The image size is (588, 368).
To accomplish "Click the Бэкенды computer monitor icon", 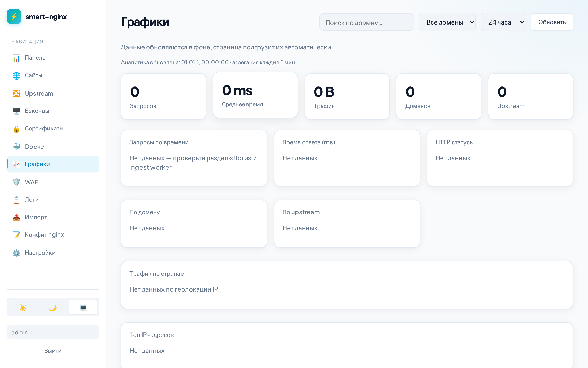I will tap(17, 111).
